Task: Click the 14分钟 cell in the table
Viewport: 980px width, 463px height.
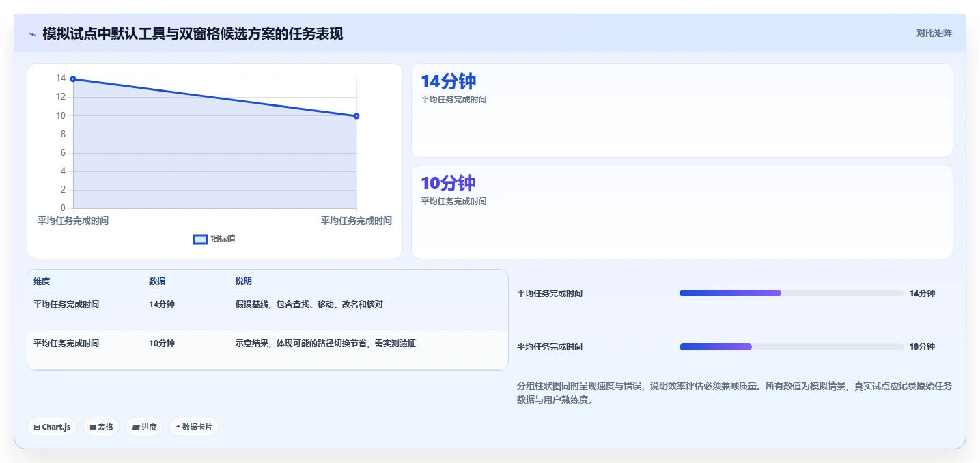Action: coord(162,305)
